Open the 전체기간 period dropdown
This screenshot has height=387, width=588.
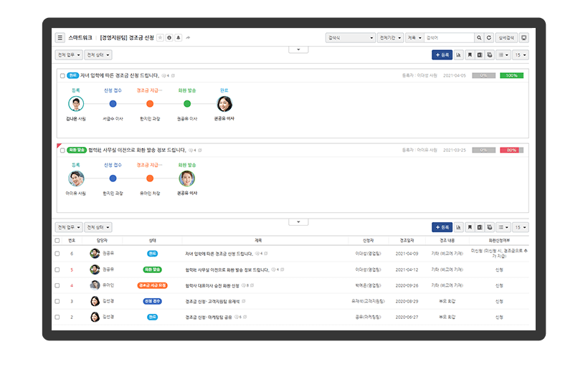tap(390, 37)
